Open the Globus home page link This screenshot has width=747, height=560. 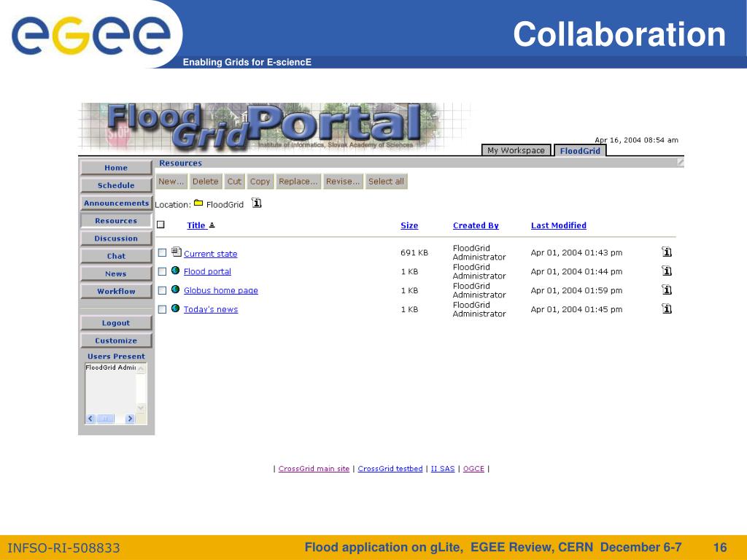[220, 290]
